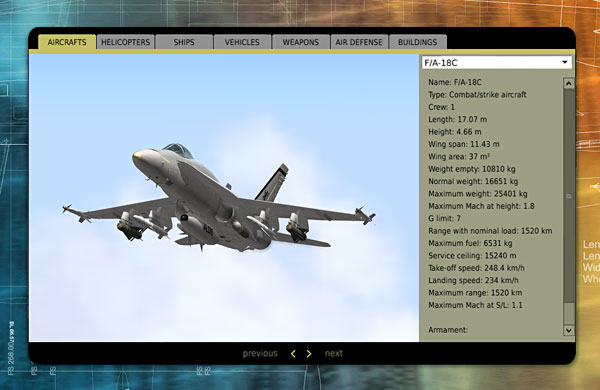Click 'Weight empty: 10810 kg' entry
This screenshot has height=390, width=600.
[471, 169]
